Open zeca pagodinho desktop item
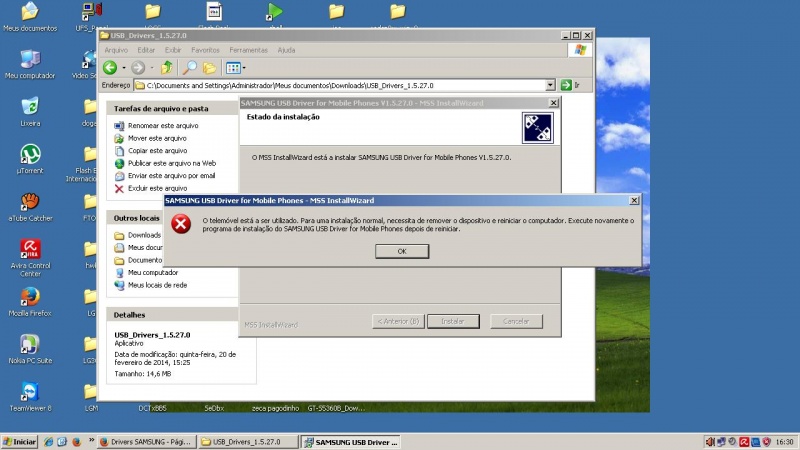The height and width of the screenshot is (450, 800). (x=275, y=408)
